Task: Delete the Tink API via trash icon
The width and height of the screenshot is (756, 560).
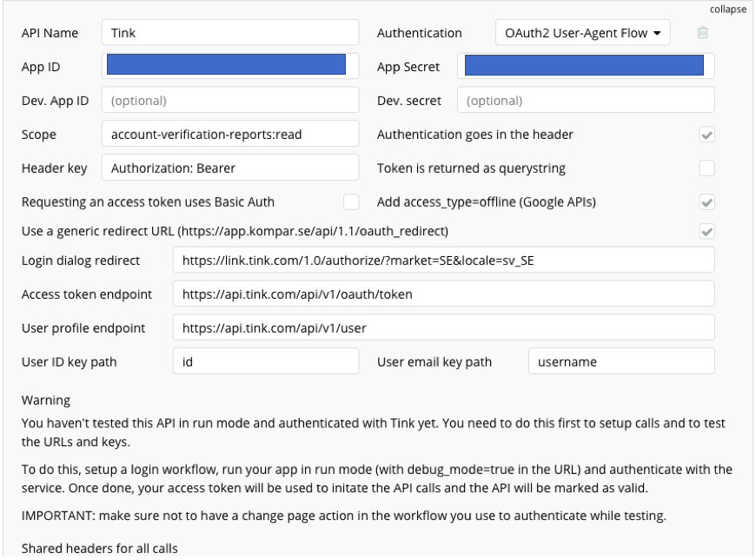Action: point(702,32)
